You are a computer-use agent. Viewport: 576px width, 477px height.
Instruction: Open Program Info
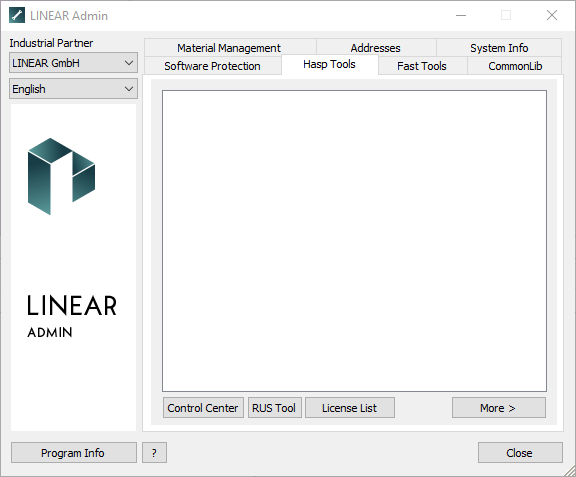click(x=74, y=452)
